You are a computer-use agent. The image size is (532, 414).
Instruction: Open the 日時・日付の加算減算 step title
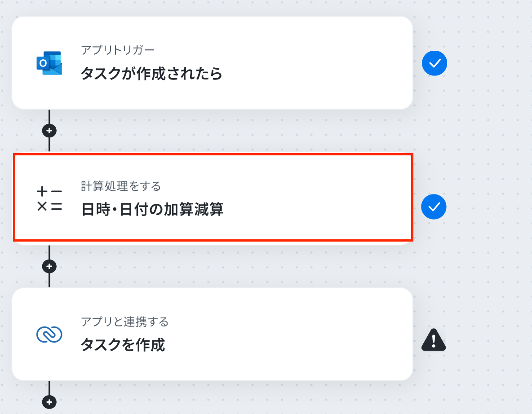152,209
